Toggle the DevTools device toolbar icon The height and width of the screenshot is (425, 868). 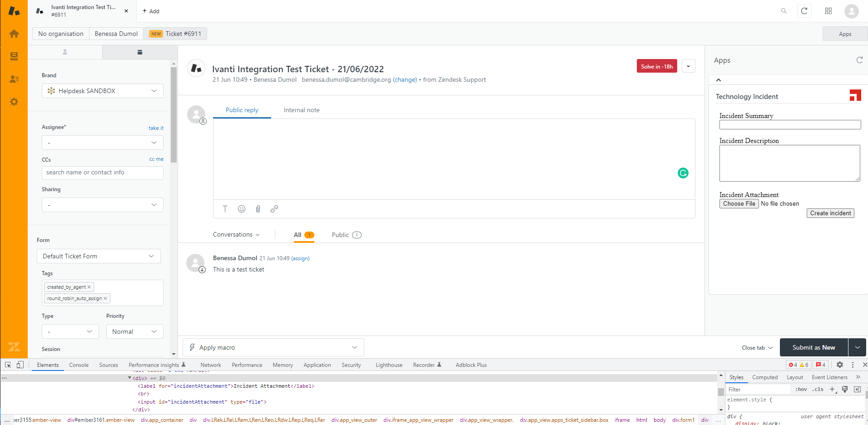pos(20,365)
